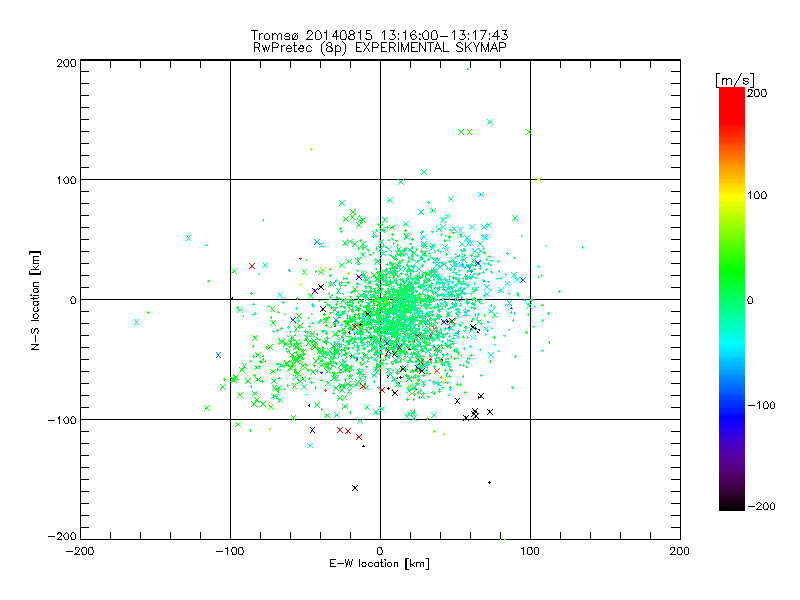Click the y-axis tick label '200' at top

(x=67, y=63)
